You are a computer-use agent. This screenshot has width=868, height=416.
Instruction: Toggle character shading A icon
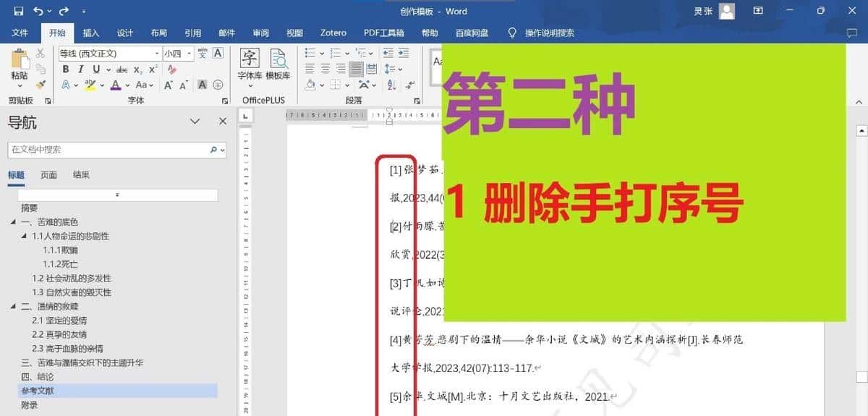point(202,85)
